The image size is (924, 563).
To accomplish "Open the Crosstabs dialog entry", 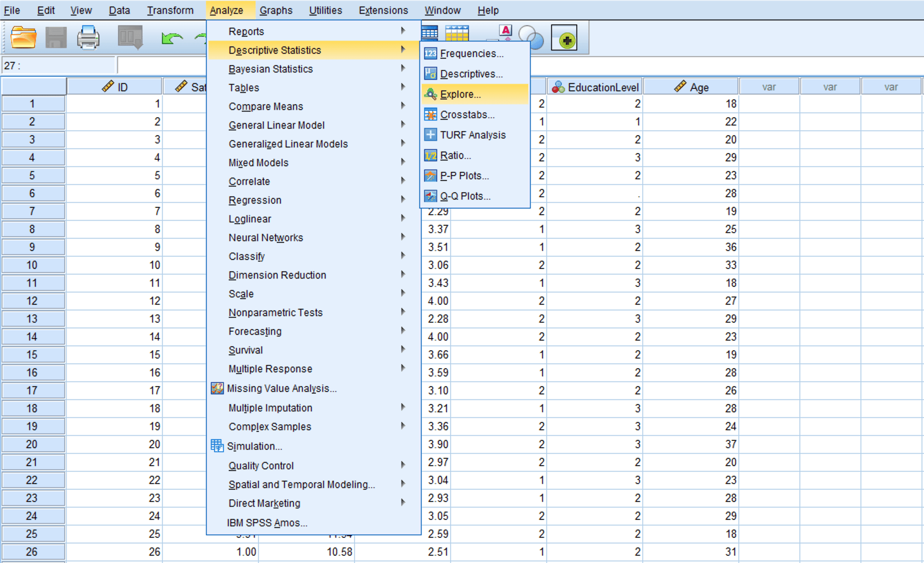I will tap(467, 114).
